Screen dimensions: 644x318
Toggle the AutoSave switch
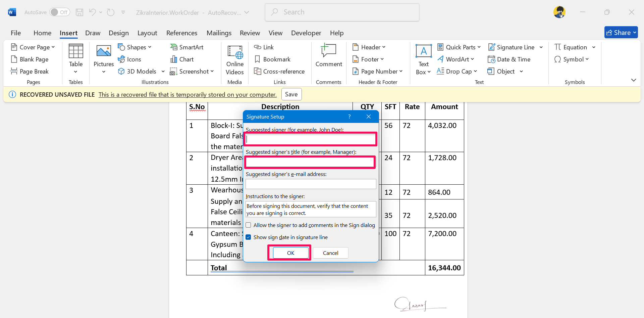(60, 12)
